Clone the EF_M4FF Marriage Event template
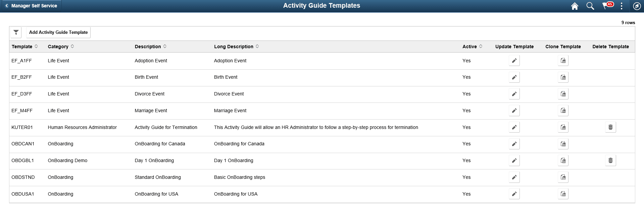This screenshot has height=212, width=644. tap(563, 111)
